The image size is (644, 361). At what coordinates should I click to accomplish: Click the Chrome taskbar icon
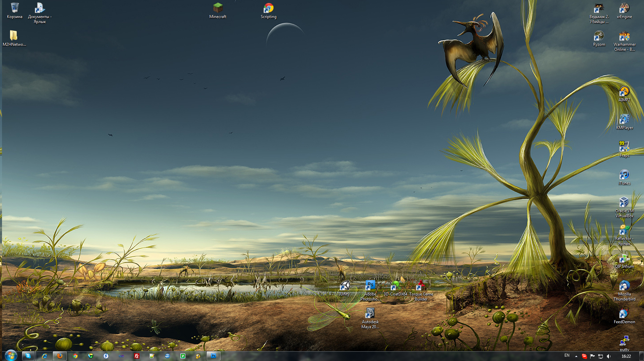75,356
